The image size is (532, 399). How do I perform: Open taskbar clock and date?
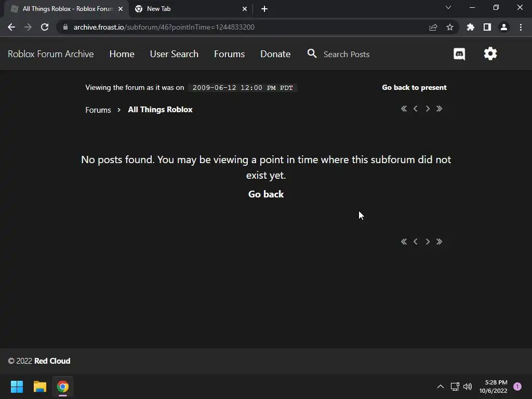(x=494, y=387)
